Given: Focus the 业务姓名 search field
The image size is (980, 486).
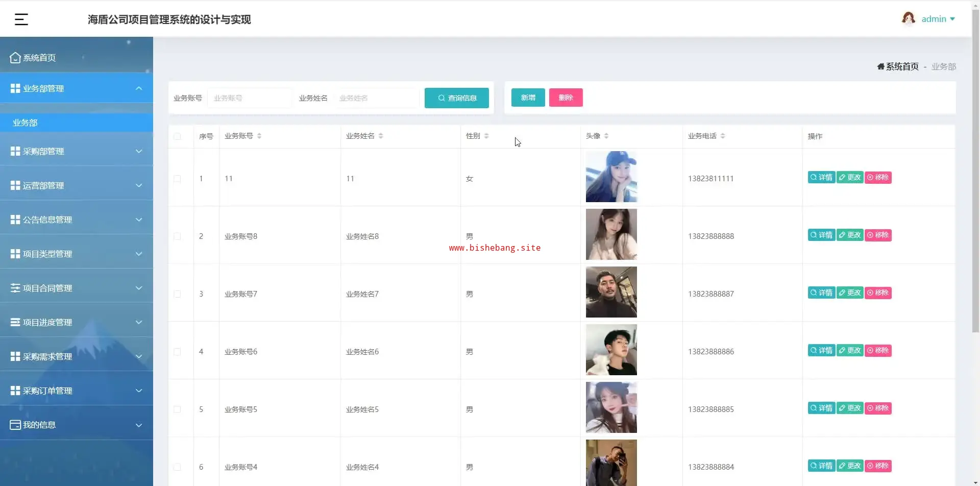Looking at the screenshot, I should pyautogui.click(x=376, y=98).
